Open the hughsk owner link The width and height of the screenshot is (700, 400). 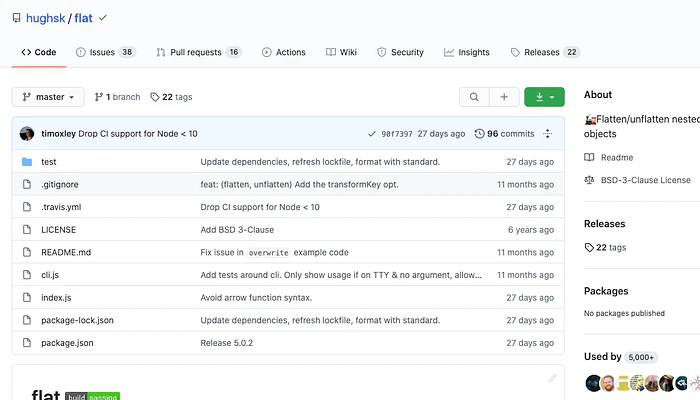pos(46,18)
